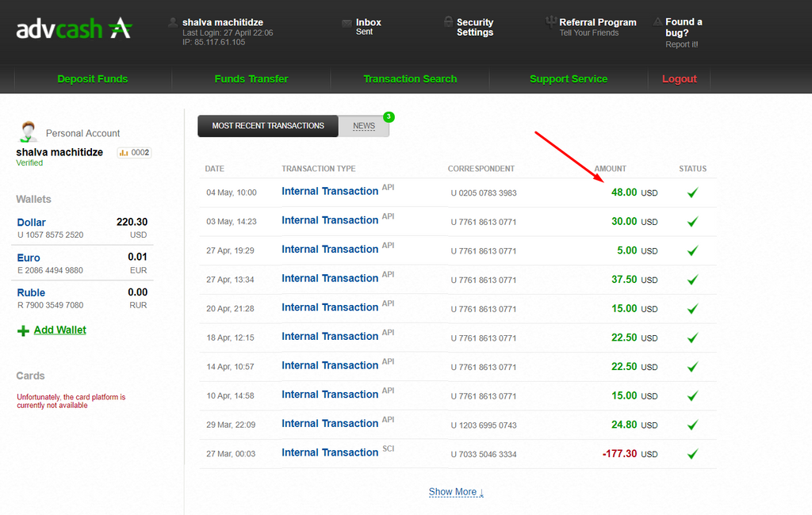Click the Inbox link
This screenshot has width=812, height=515.
pos(368,22)
